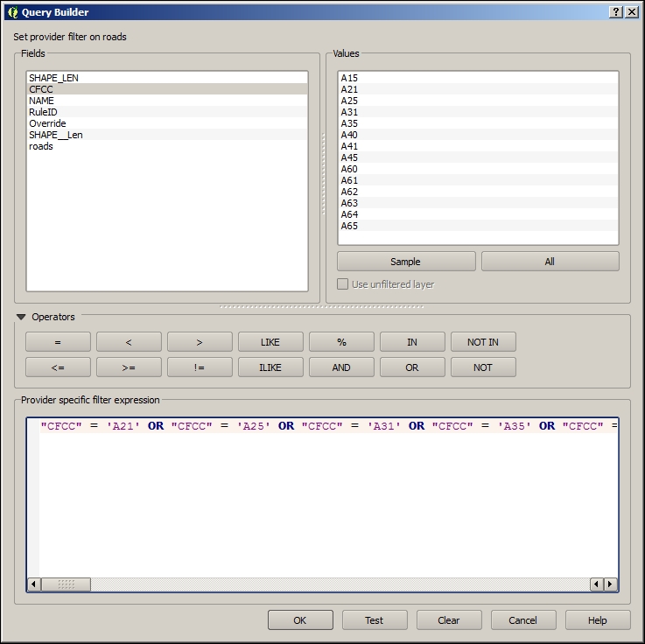The width and height of the screenshot is (645, 644).
Task: Select the Override field
Action: pos(167,123)
